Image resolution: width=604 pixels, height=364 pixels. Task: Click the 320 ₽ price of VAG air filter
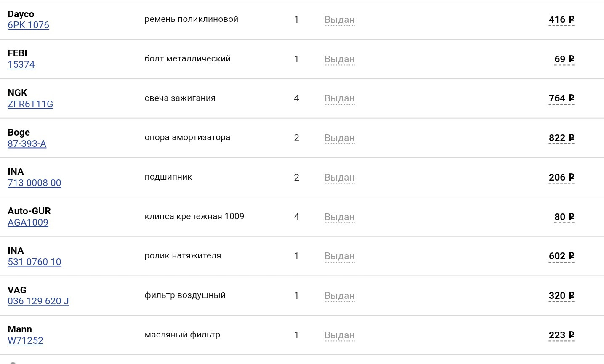(561, 296)
